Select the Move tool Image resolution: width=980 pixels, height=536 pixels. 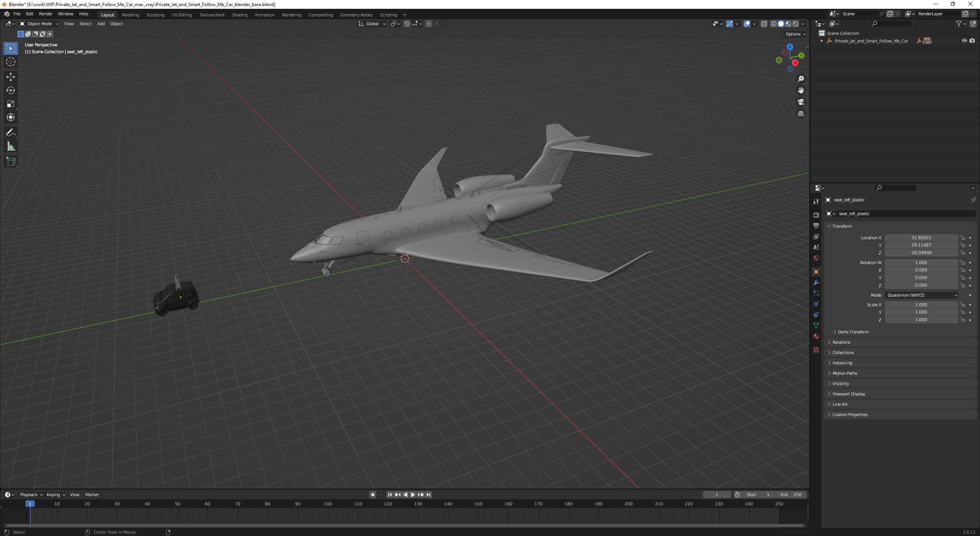tap(11, 77)
